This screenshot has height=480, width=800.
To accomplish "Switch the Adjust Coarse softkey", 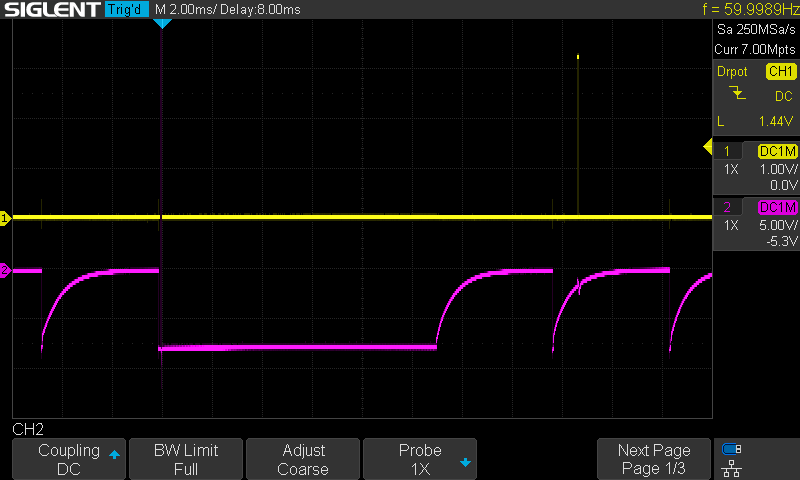I will point(303,459).
